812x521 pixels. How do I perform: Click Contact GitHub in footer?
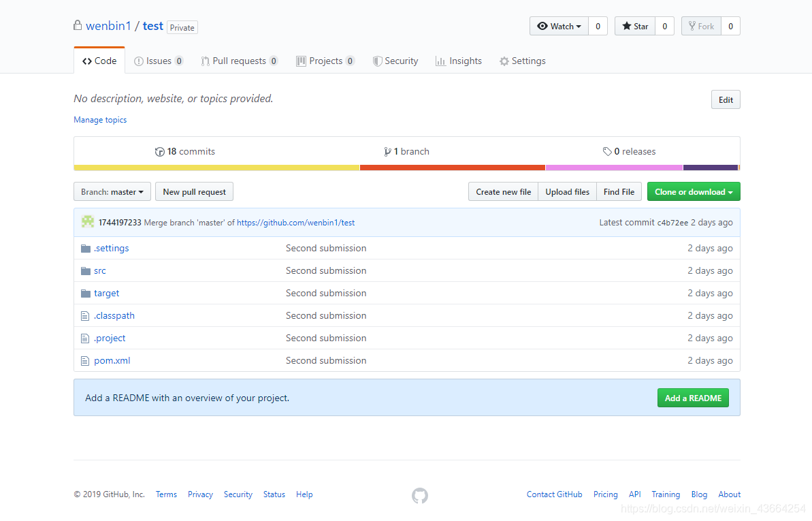(x=554, y=494)
